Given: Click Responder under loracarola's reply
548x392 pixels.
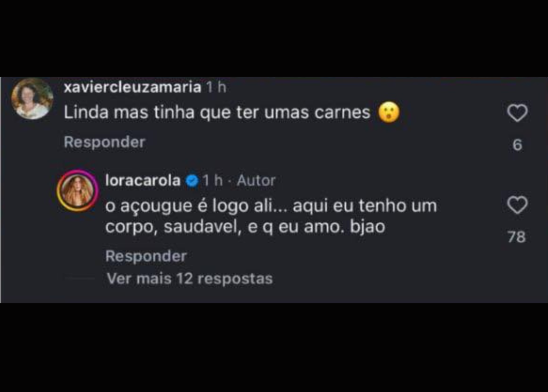Looking at the screenshot, I should tap(146, 256).
